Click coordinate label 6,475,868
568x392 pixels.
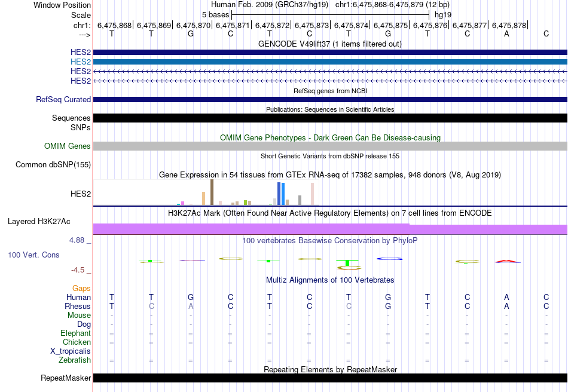pos(114,25)
